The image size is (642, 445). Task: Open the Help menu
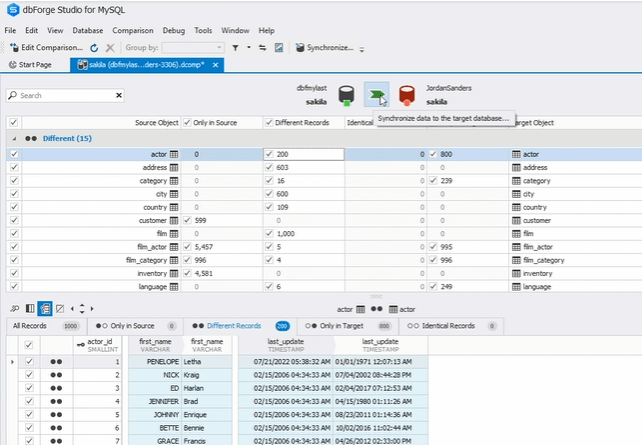click(266, 31)
